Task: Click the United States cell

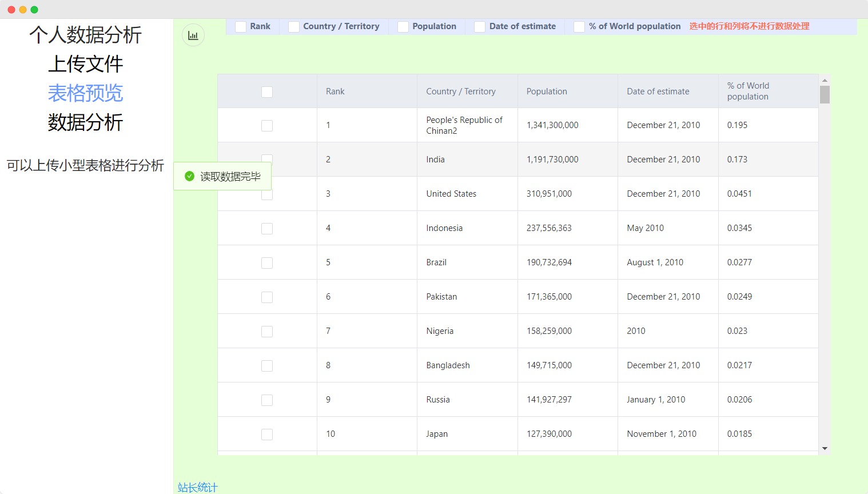Action: [468, 194]
